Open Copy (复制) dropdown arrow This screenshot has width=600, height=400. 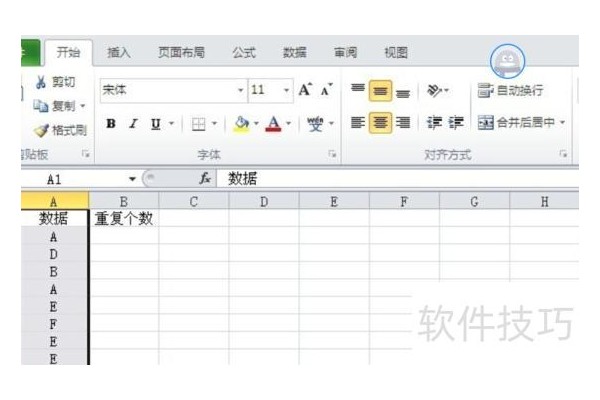(83, 106)
